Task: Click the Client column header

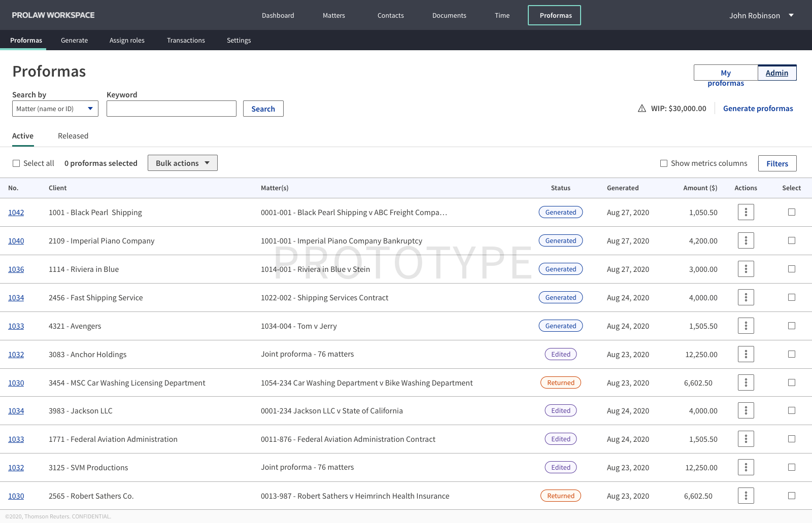Action: (x=58, y=188)
